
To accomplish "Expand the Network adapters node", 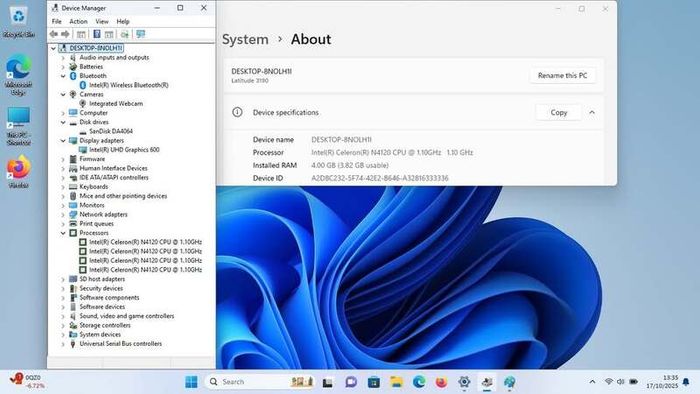I will point(63,215).
